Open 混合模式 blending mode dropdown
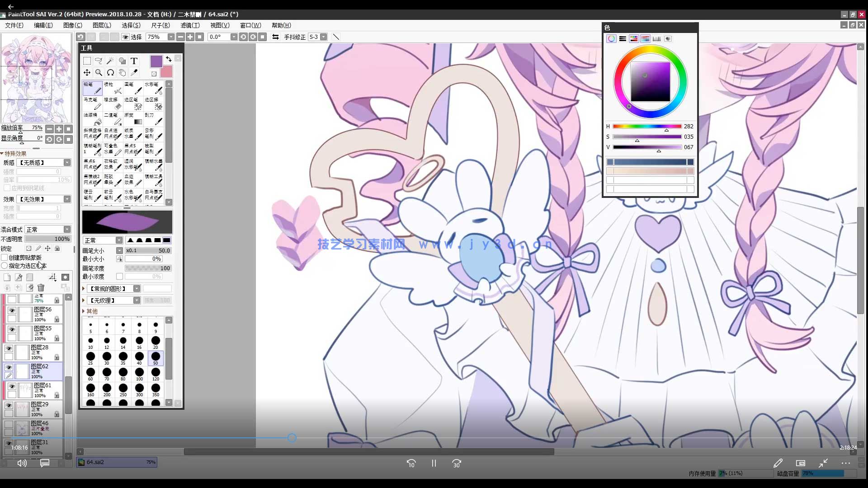This screenshot has width=868, height=488. 67,230
